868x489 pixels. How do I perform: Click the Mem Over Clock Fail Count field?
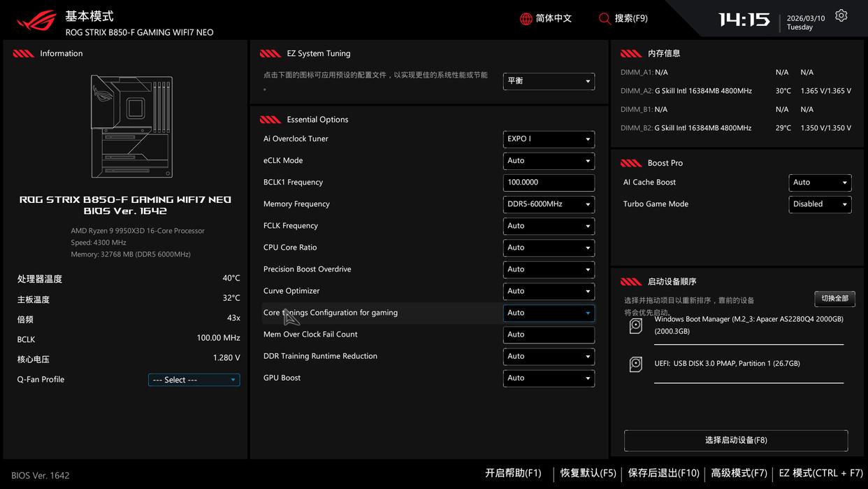549,334
